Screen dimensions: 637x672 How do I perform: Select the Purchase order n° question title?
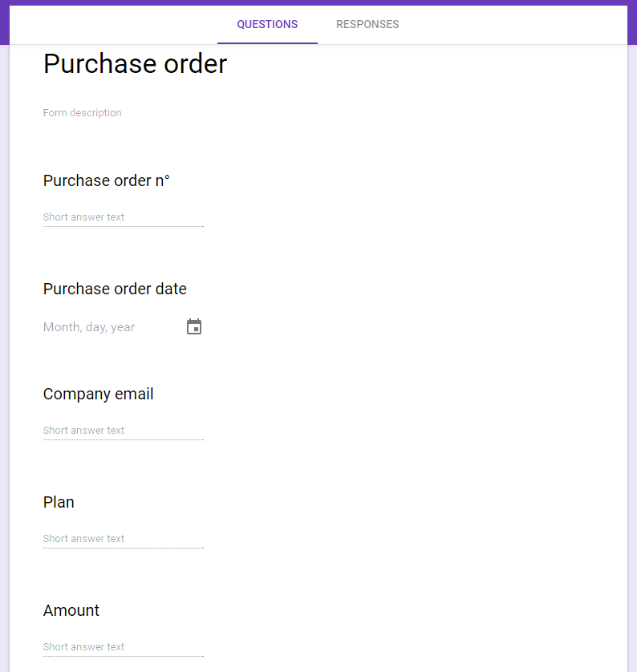[x=107, y=180]
